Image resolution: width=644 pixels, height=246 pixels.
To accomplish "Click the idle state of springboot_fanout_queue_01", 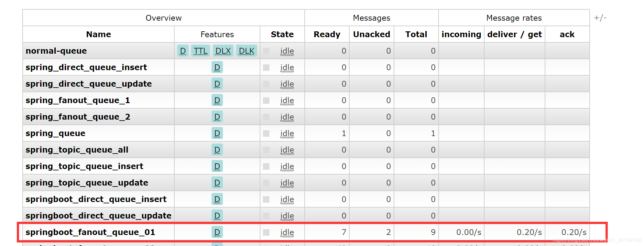I will (x=287, y=232).
